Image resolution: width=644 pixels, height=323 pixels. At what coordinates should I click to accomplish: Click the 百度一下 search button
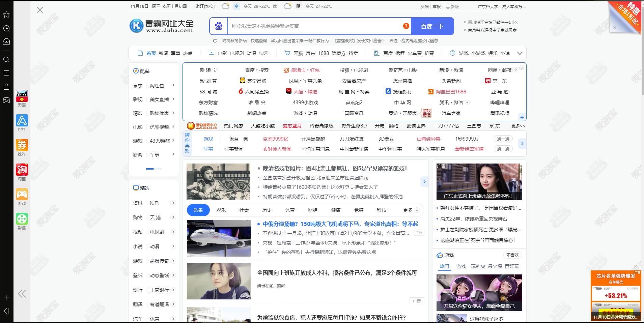coord(432,26)
